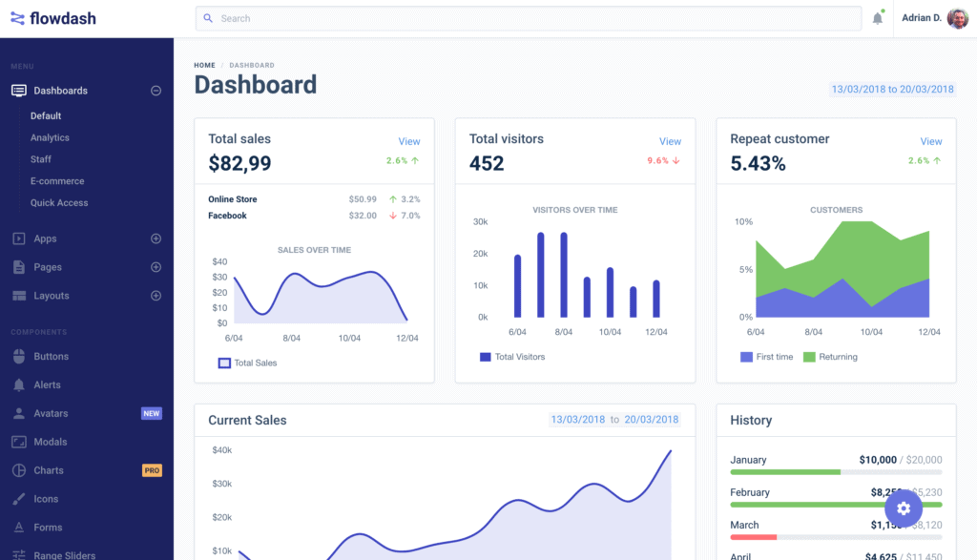The height and width of the screenshot is (560, 977).
Task: Click View link in Total sales card
Action: 409,141
